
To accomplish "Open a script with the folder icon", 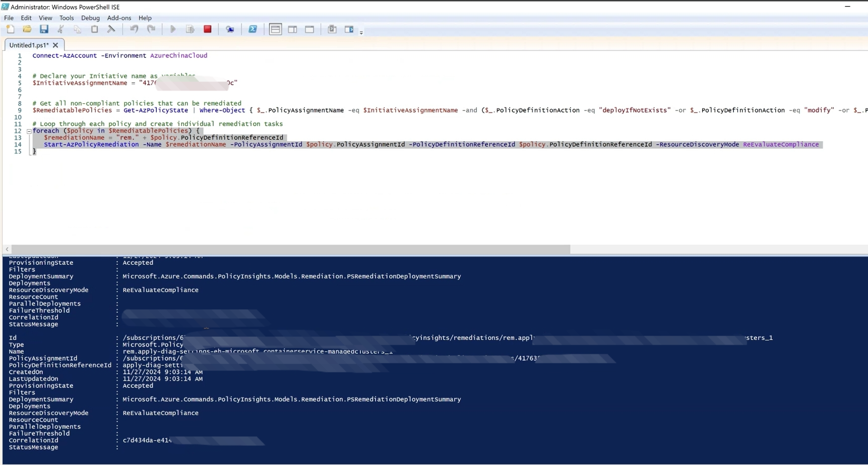I will click(27, 29).
